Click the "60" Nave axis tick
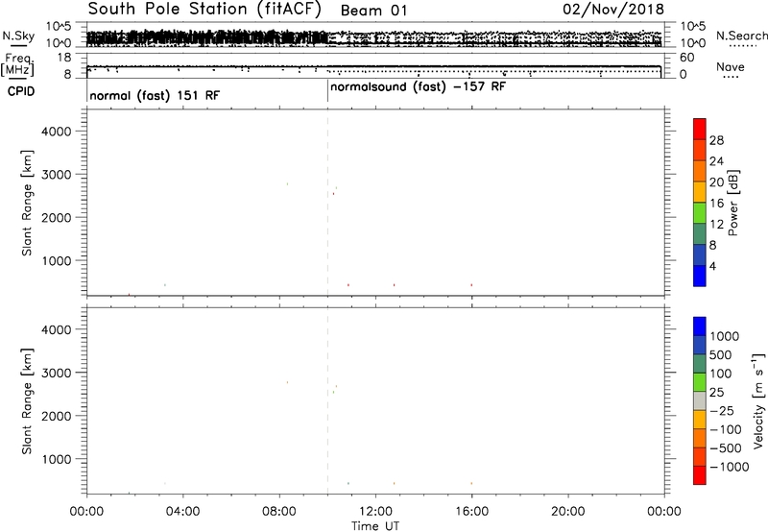The width and height of the screenshot is (768, 532). pos(686,58)
